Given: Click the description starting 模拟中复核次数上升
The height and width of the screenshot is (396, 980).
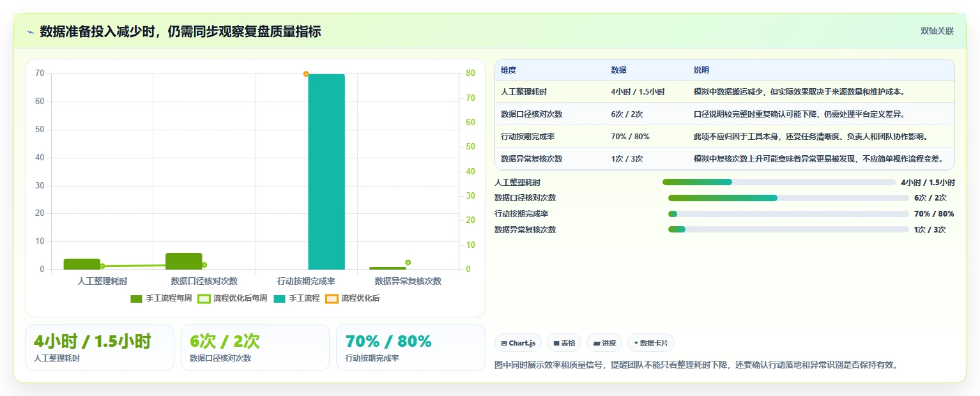Looking at the screenshot, I should [818, 159].
